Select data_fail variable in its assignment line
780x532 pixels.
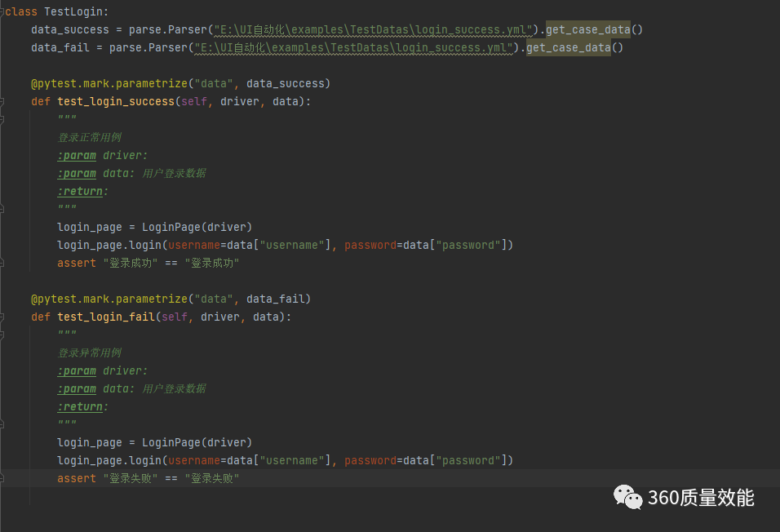pyautogui.click(x=60, y=48)
